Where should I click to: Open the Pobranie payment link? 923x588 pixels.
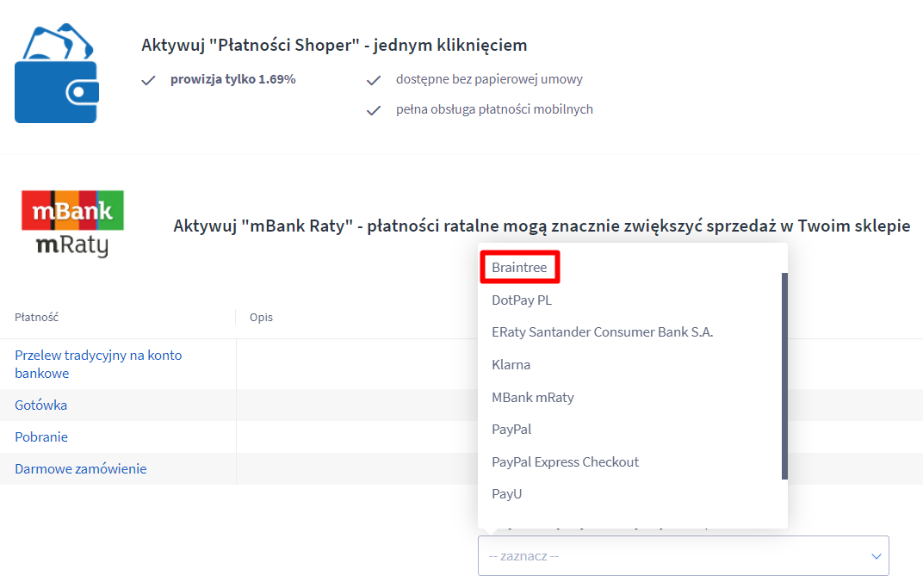pyautogui.click(x=41, y=436)
